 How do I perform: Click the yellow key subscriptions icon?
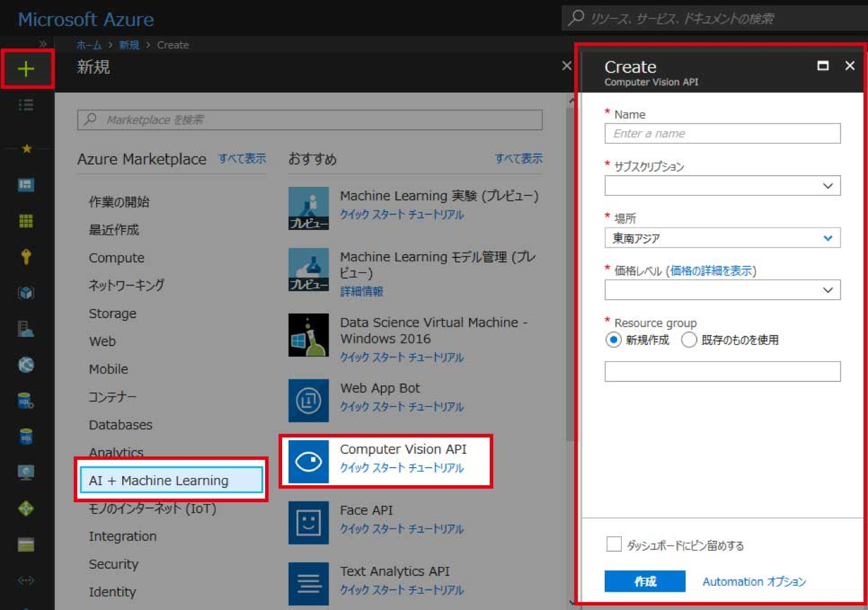(26, 257)
